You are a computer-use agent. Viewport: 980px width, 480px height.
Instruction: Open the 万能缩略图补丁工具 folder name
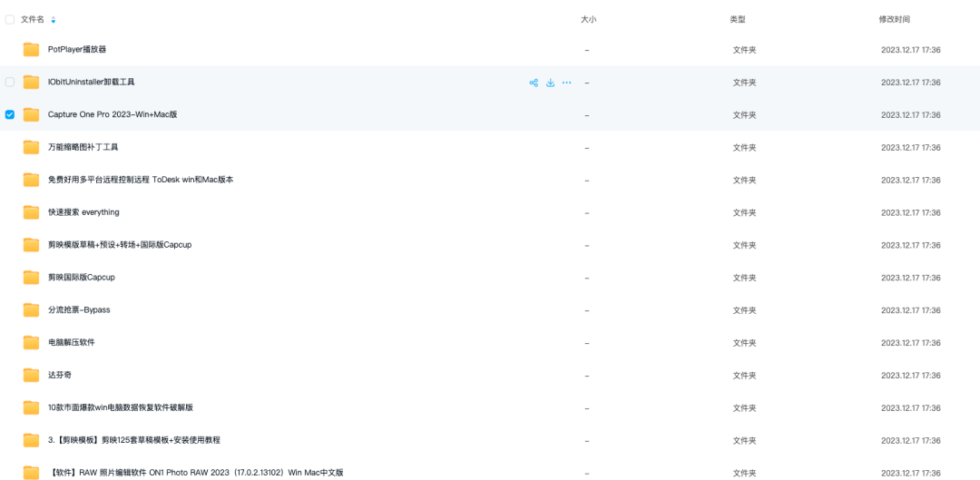[83, 147]
